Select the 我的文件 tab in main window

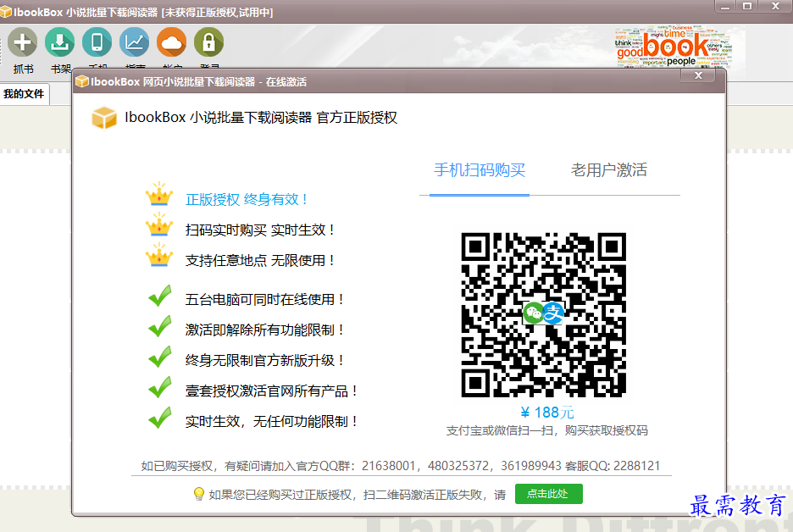(24, 93)
